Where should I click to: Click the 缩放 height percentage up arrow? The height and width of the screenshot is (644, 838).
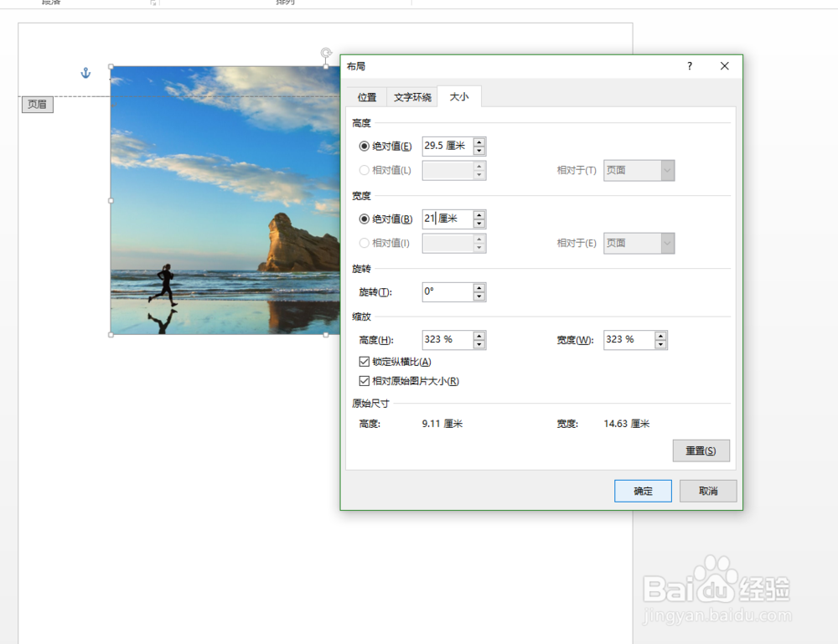[x=478, y=335]
